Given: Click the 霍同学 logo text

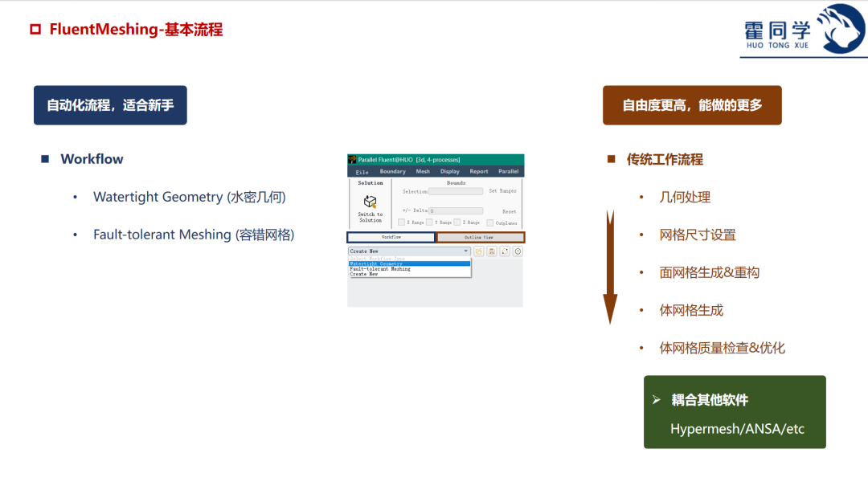Looking at the screenshot, I should pyautogui.click(x=777, y=31).
